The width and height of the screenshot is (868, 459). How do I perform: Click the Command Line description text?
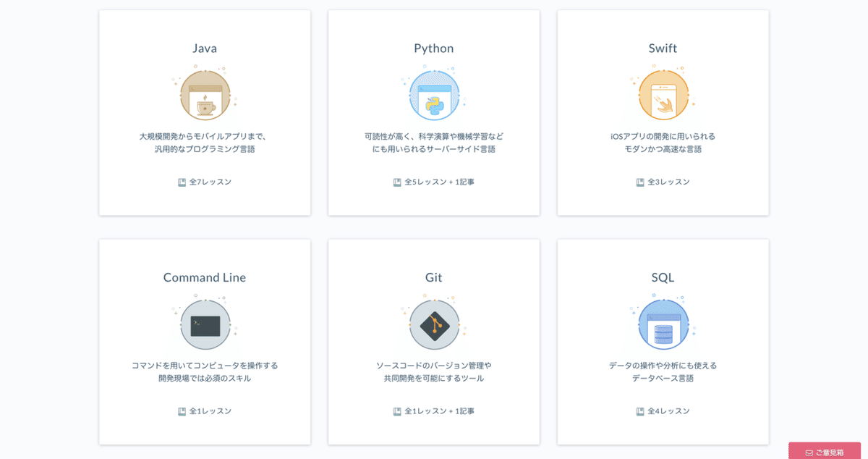tap(205, 372)
